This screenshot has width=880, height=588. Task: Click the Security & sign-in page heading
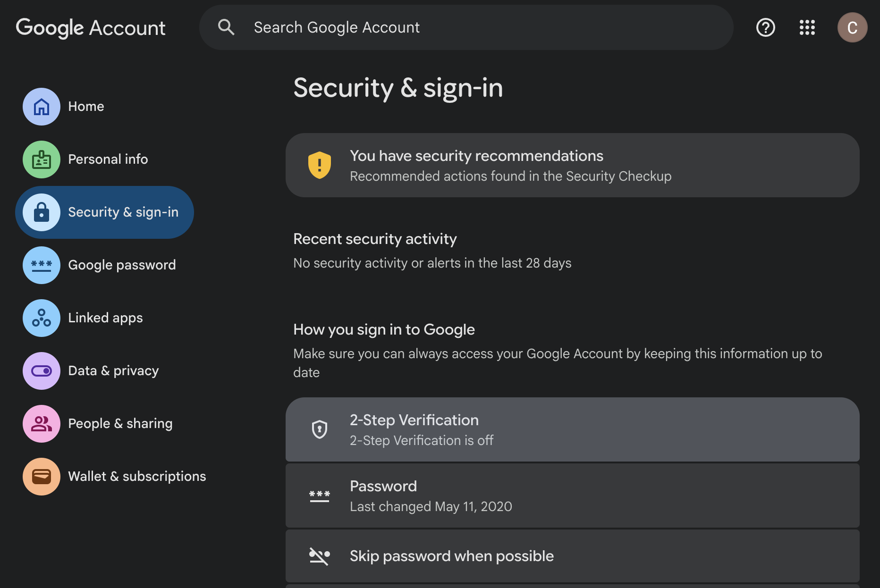[398, 88]
